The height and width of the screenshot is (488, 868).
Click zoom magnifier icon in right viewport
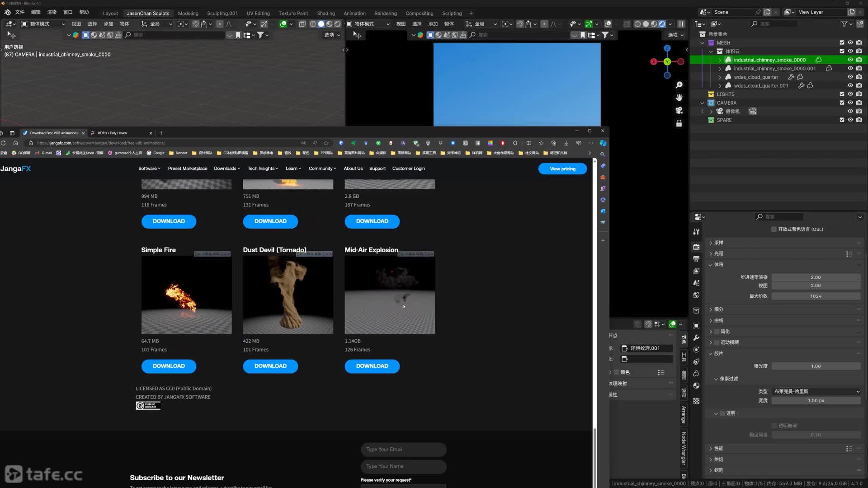679,85
